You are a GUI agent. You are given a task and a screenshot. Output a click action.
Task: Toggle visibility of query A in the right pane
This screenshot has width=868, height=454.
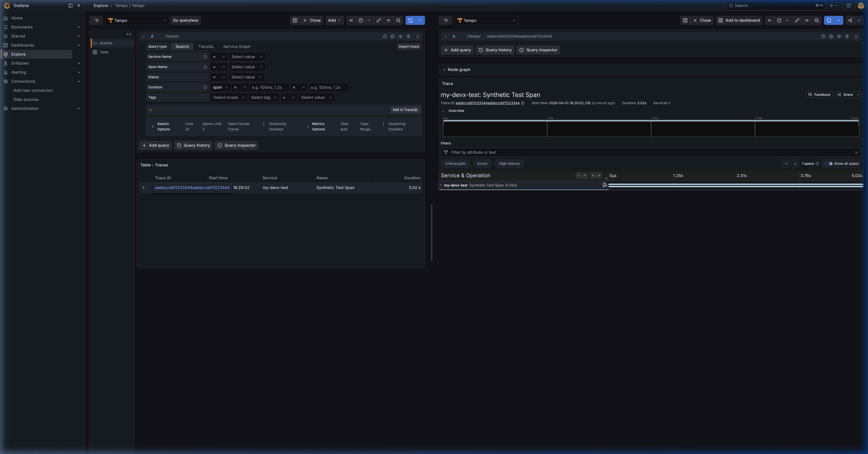[x=839, y=36]
